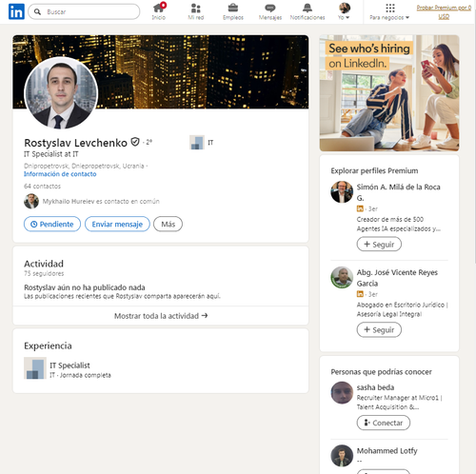The image size is (476, 474).
Task: Expand the Para negocios grid menu
Action: (389, 11)
